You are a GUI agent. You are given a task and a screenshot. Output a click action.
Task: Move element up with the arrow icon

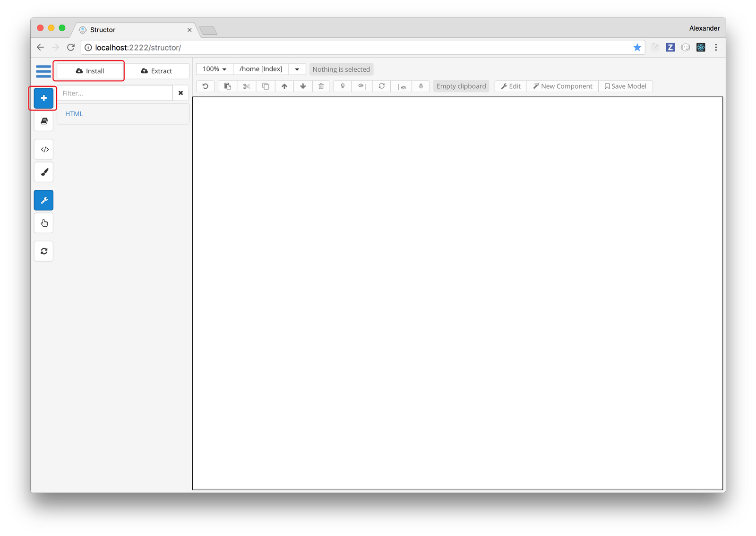coord(284,86)
